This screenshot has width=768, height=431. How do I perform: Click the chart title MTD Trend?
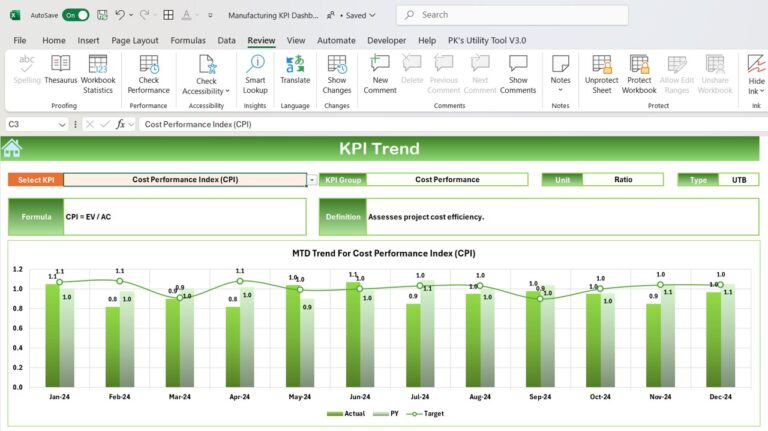point(384,254)
